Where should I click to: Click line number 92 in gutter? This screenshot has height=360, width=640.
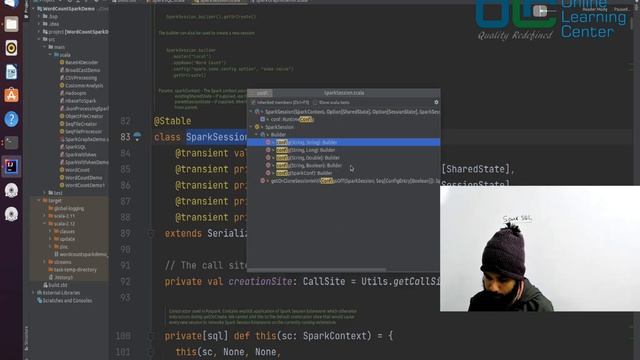(x=125, y=282)
